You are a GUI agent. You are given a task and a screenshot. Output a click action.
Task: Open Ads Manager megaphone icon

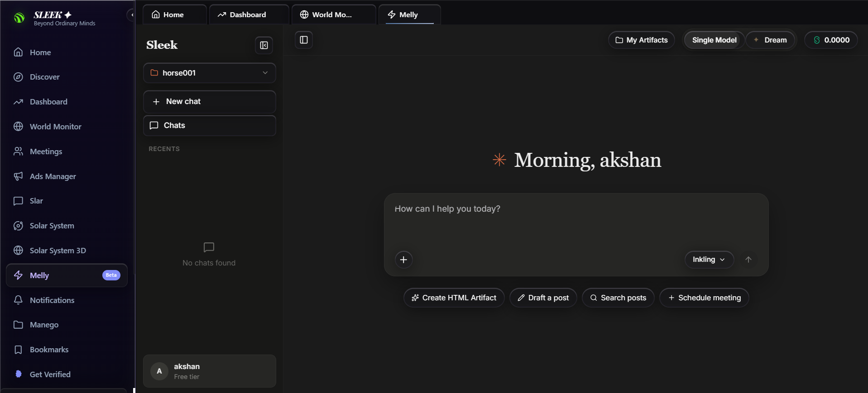click(x=18, y=176)
